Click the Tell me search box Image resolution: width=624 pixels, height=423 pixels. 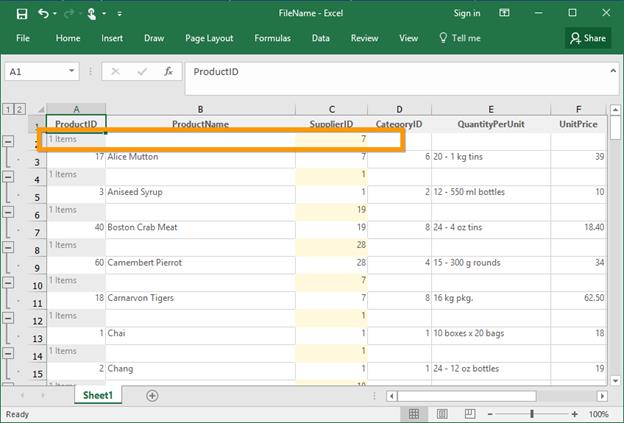(x=460, y=38)
